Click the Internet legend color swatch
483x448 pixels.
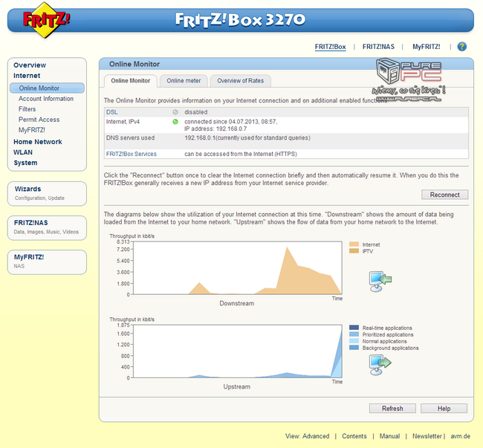click(x=354, y=244)
